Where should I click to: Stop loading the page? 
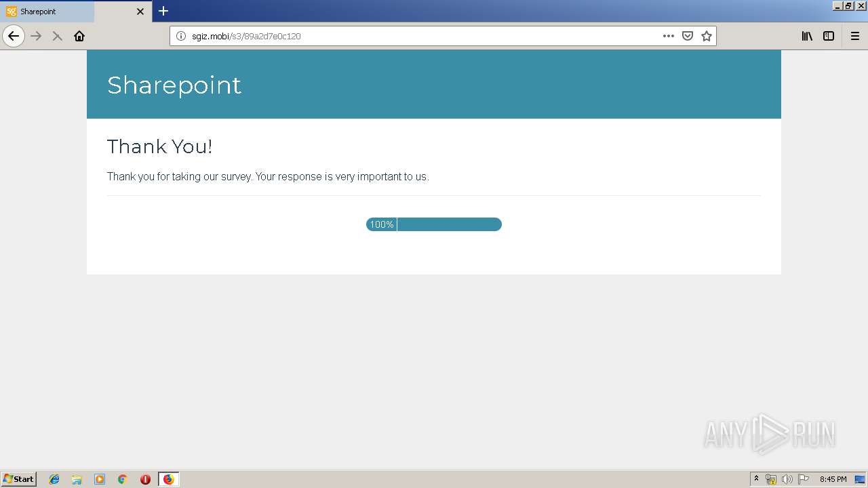[x=58, y=36]
